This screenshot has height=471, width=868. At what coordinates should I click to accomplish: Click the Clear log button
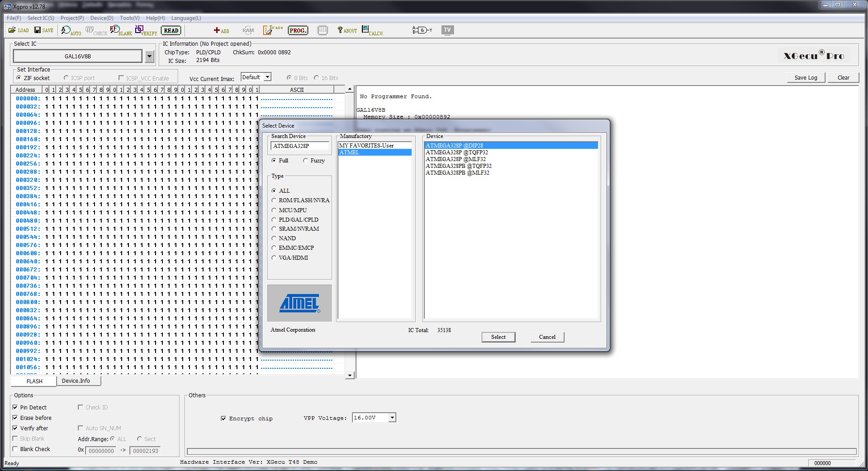coord(844,77)
